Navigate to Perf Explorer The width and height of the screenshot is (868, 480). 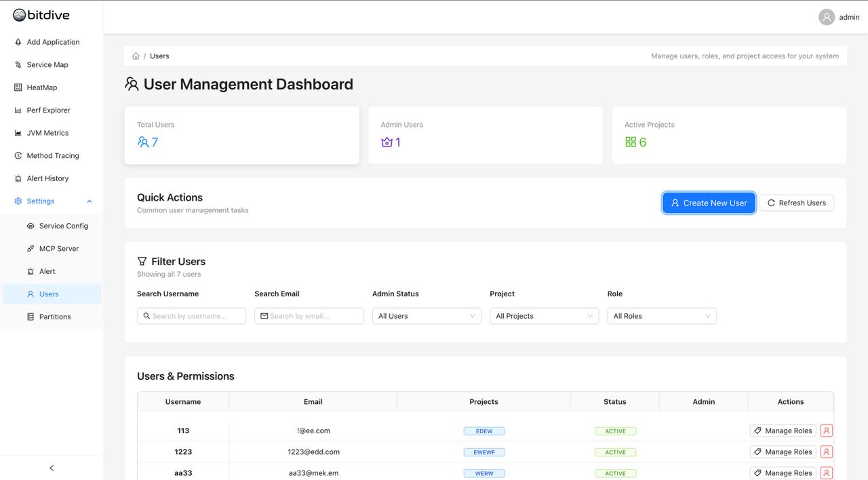click(x=52, y=110)
